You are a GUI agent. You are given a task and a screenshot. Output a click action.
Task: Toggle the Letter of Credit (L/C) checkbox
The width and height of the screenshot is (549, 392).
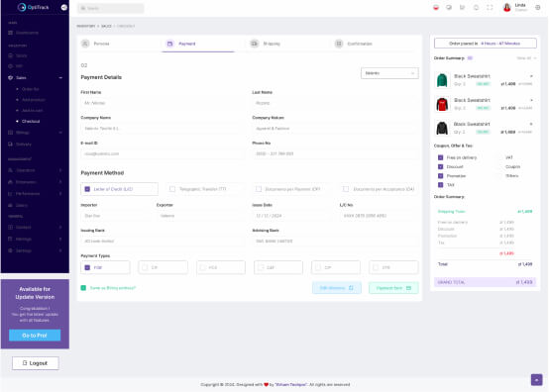point(87,189)
